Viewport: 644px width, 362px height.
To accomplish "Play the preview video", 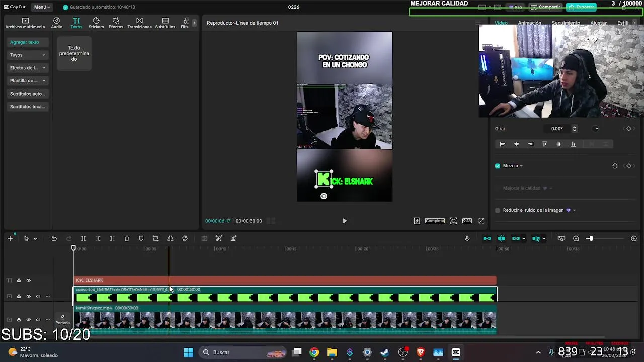I will click(x=345, y=221).
